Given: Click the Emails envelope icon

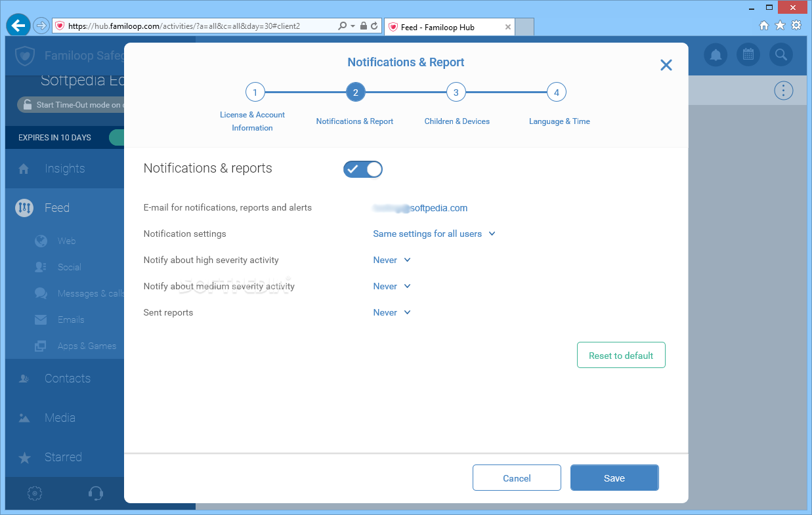Looking at the screenshot, I should (x=41, y=319).
